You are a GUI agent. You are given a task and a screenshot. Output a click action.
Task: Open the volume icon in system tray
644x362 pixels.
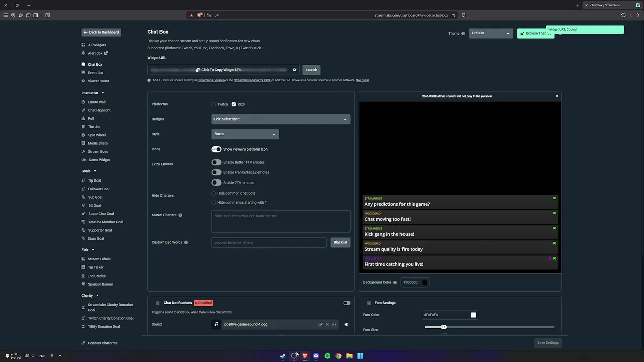[x=27, y=356]
